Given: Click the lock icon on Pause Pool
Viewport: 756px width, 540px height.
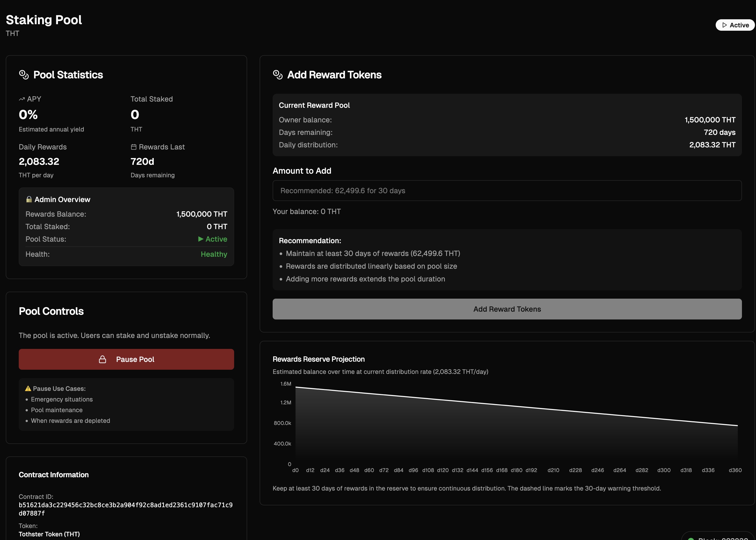Looking at the screenshot, I should point(103,360).
